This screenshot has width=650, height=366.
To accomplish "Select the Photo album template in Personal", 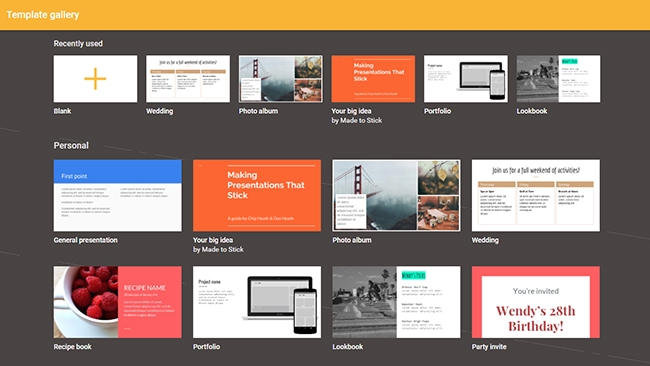I will point(396,196).
